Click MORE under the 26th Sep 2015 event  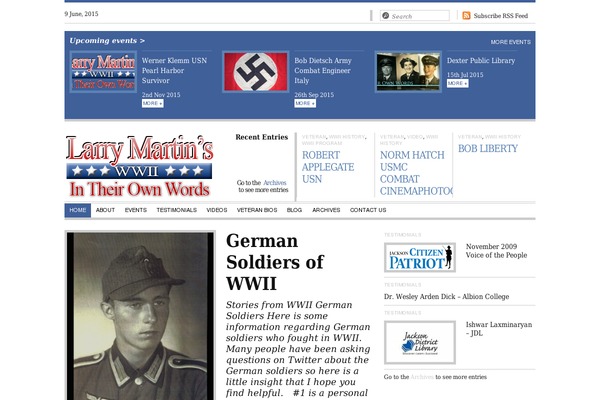coord(305,103)
